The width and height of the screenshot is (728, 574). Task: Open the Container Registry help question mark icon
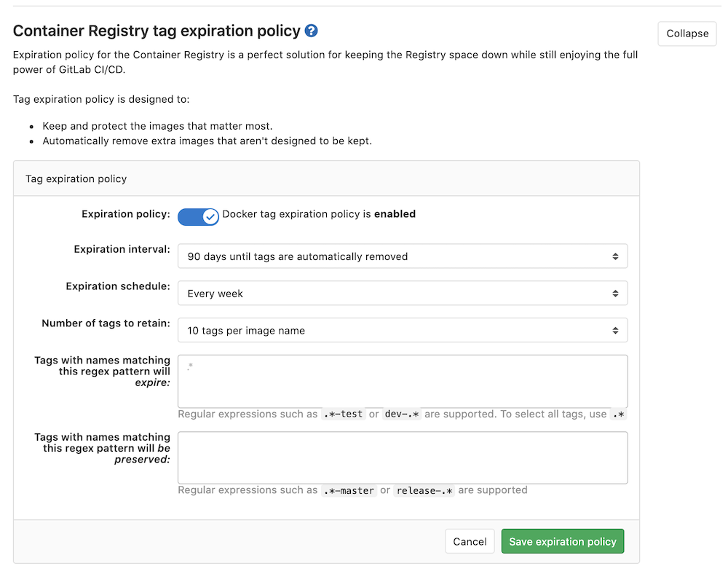click(312, 31)
